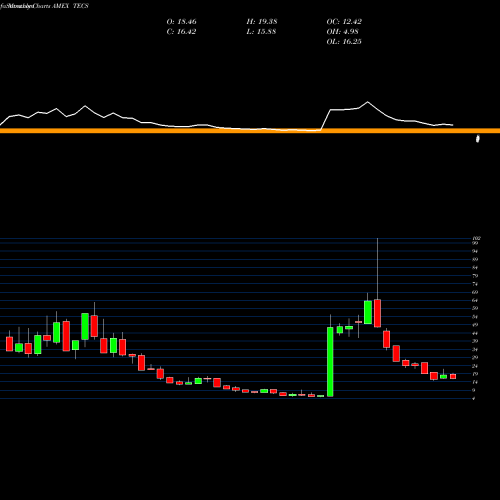This screenshot has width=500, height=500.
Task: Click the OH: 4.98 reading
Action: pos(342,32)
